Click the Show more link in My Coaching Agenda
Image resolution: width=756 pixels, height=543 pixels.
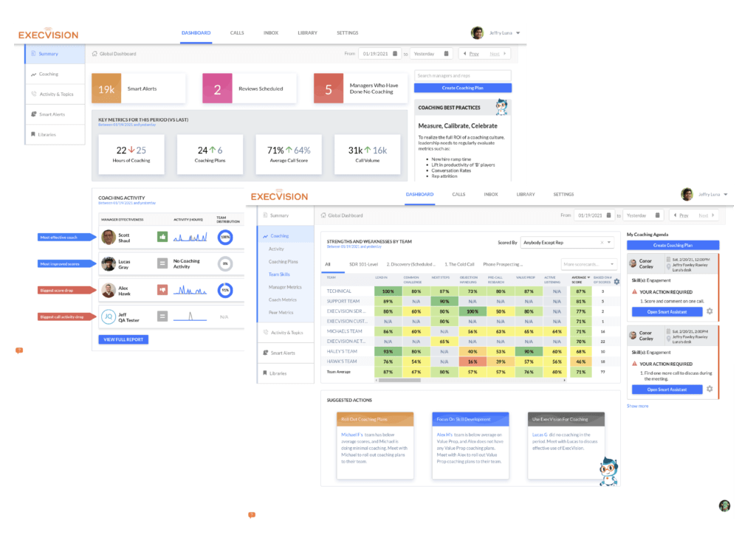[637, 406]
